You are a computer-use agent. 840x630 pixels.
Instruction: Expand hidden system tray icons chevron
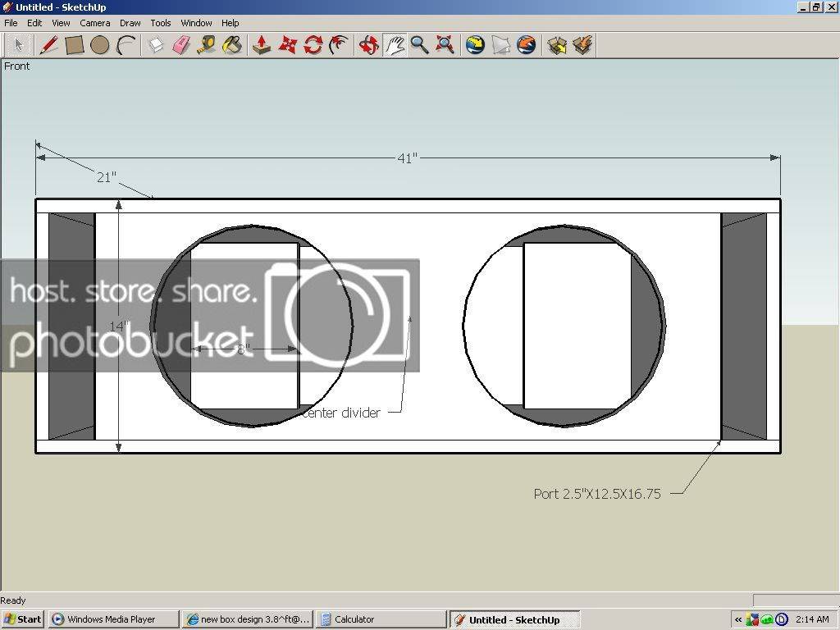point(737,620)
